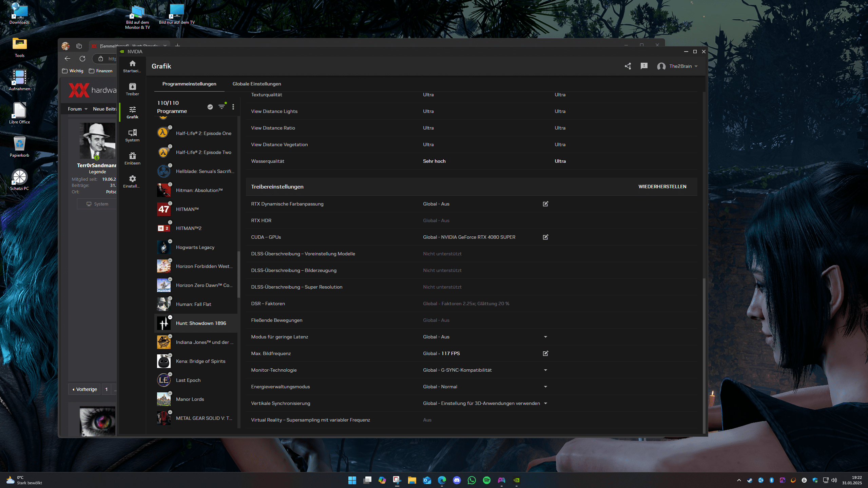Click the feedback speech bubble icon
Viewport: 868px width, 488px height.
pyautogui.click(x=644, y=66)
